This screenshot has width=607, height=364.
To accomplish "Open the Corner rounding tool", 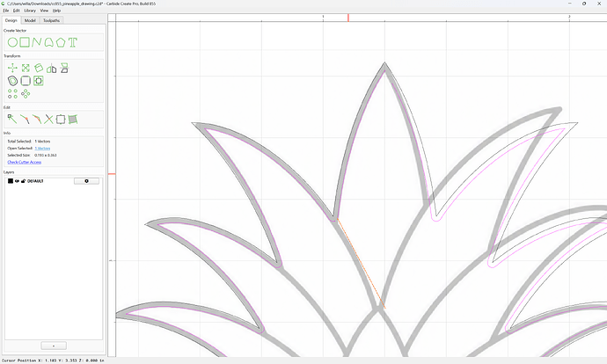I will [x=26, y=81].
